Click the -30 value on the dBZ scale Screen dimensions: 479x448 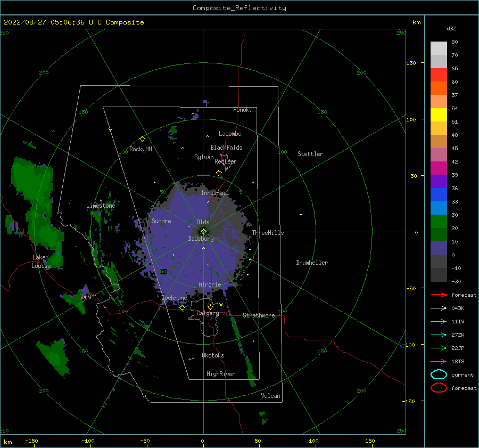coord(456,281)
